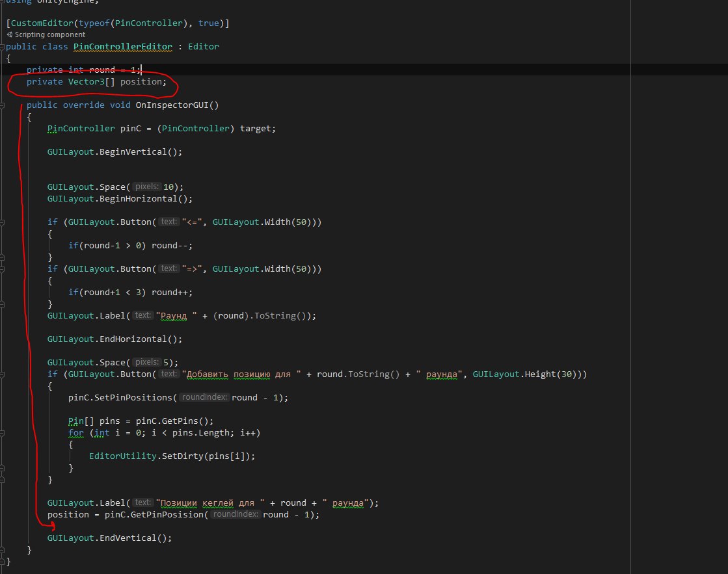The image size is (728, 574).
Task: Click the 'pixels:' hint before value 10
Action: (x=147, y=187)
